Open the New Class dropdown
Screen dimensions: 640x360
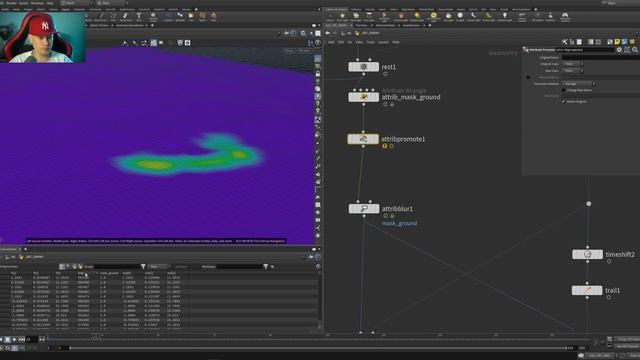573,71
